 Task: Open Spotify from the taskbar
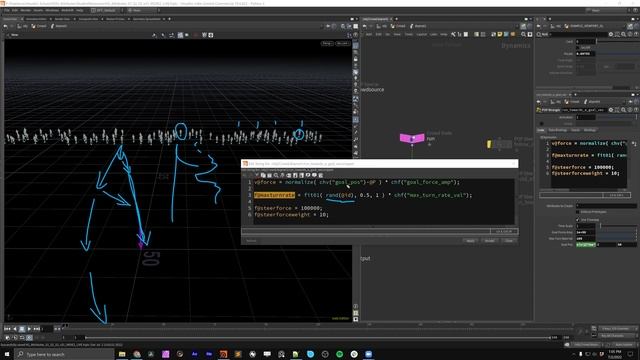click(x=340, y=354)
